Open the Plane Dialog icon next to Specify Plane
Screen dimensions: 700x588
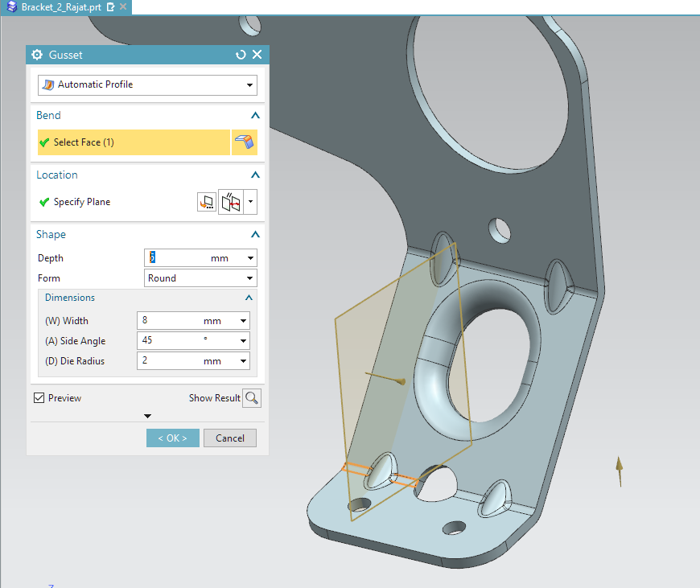[207, 202]
